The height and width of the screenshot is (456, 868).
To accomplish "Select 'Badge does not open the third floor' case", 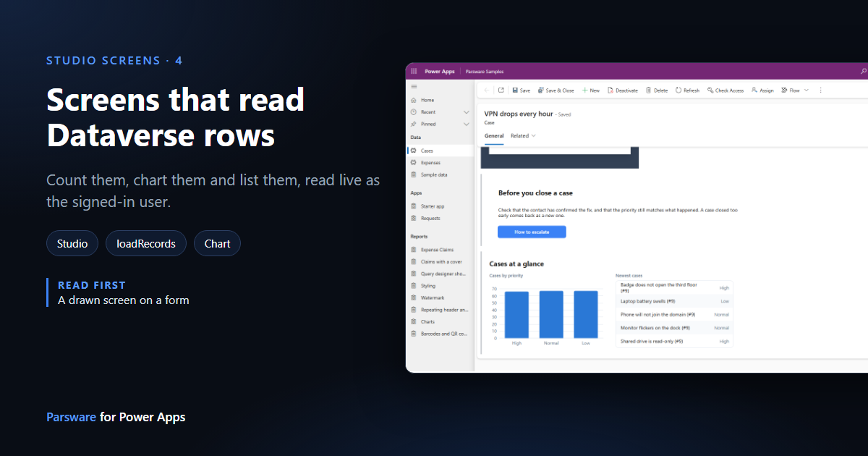I will 674,288.
